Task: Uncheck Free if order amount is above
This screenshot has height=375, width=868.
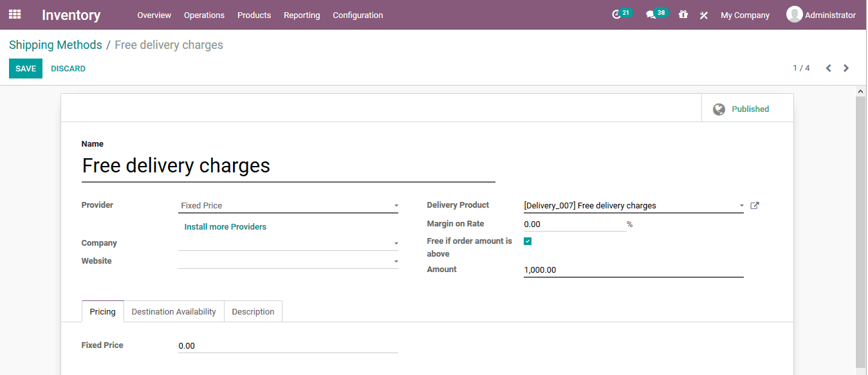Action: (x=528, y=241)
